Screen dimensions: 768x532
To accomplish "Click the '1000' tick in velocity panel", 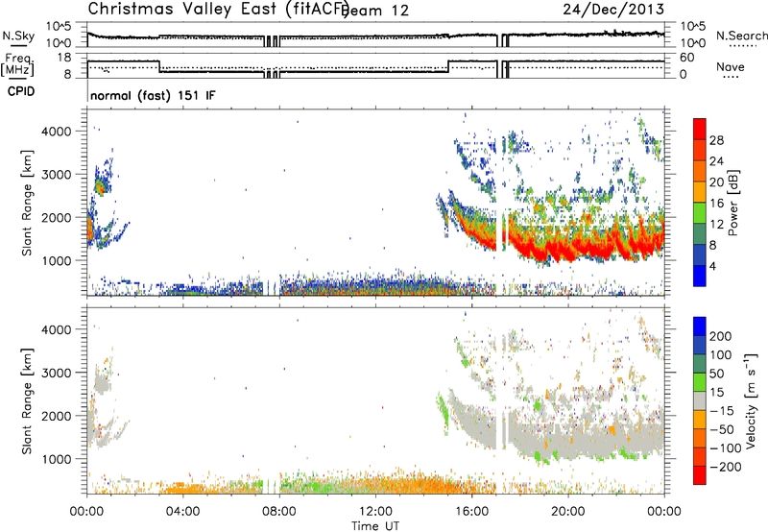I will click(x=57, y=459).
